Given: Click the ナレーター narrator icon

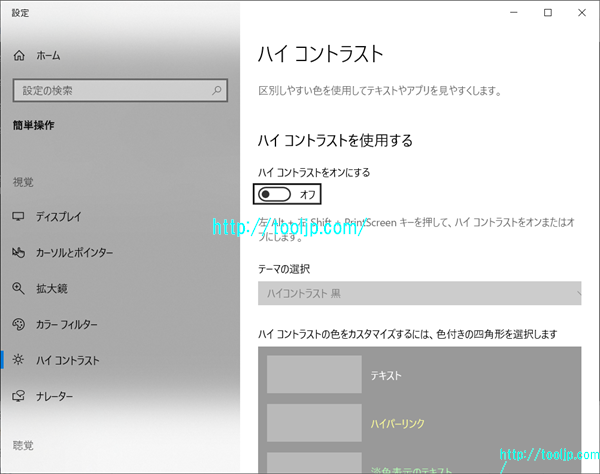Looking at the screenshot, I should (18, 396).
